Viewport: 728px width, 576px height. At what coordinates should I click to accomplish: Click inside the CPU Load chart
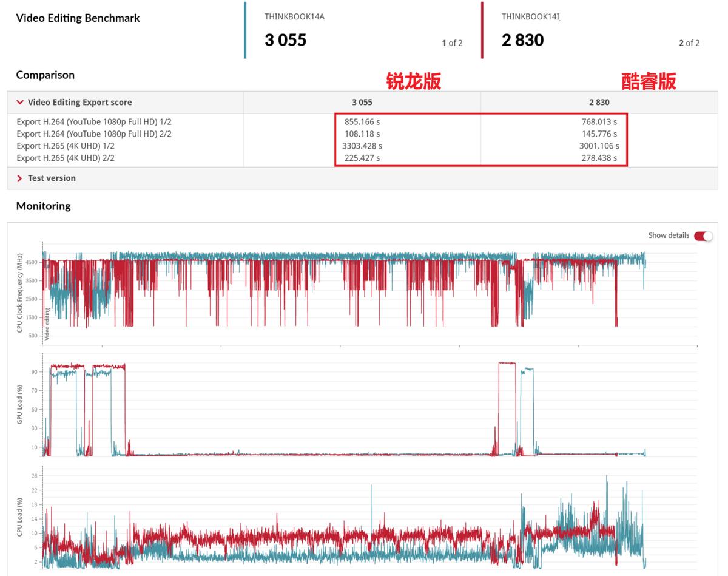point(369,519)
